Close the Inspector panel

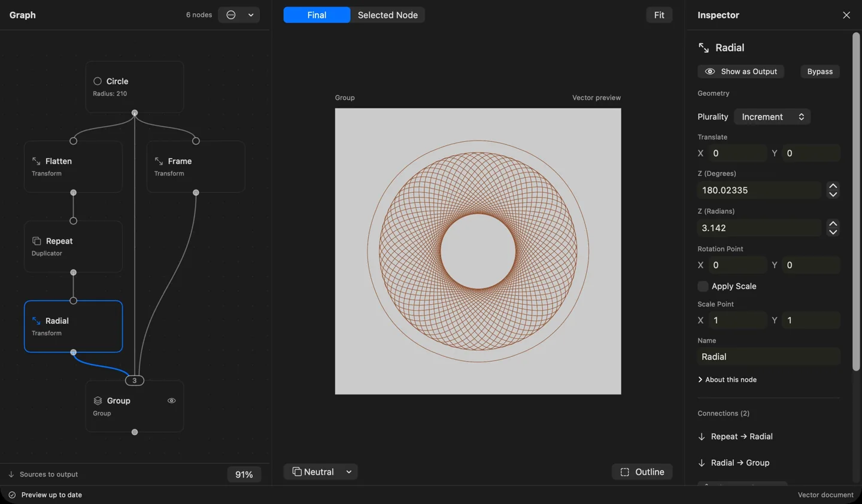click(x=846, y=15)
